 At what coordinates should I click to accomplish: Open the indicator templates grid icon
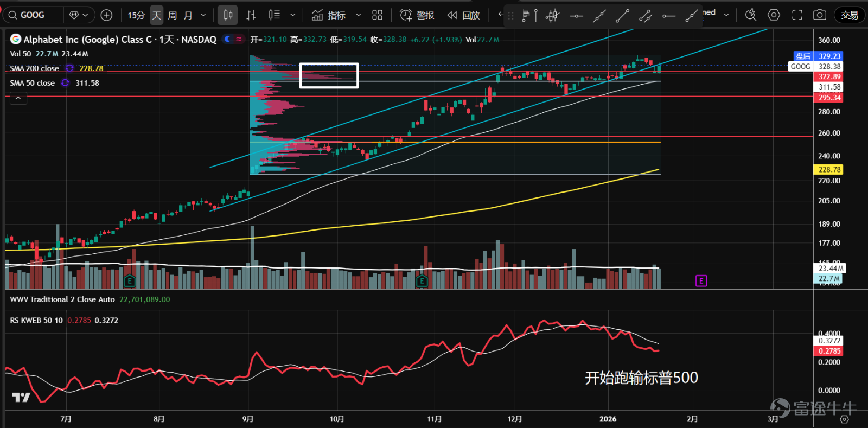pyautogui.click(x=378, y=15)
